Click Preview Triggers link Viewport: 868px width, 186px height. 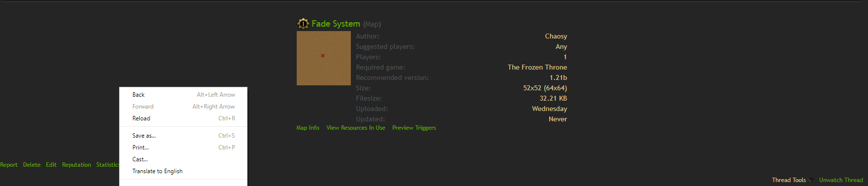(414, 128)
